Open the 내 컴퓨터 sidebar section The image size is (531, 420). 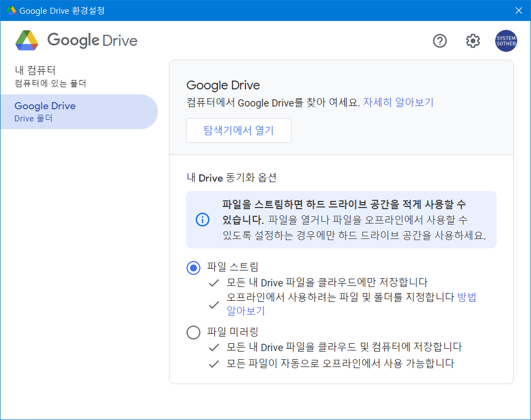(79, 76)
